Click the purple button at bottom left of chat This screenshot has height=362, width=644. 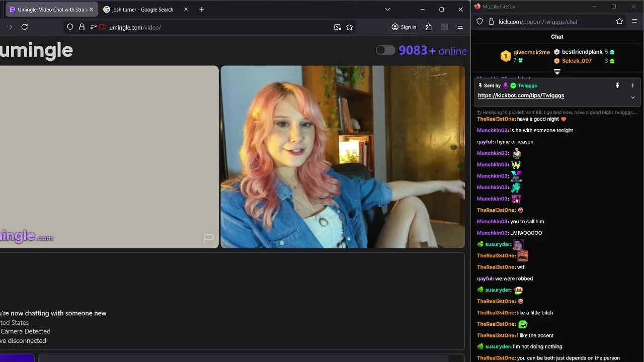[17, 358]
